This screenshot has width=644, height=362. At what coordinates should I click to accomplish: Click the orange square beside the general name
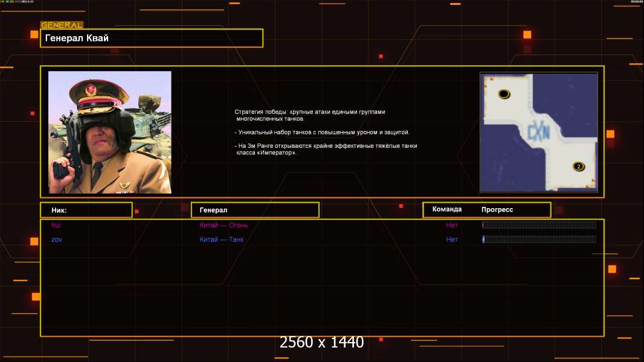(x=34, y=35)
